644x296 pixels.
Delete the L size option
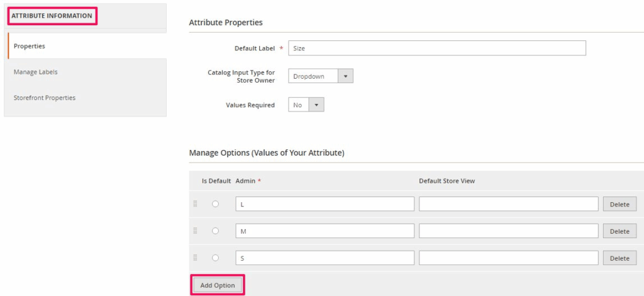(619, 204)
